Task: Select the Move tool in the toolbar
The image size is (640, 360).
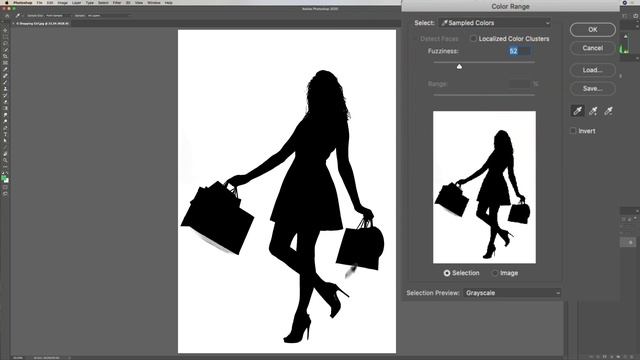Action: (x=5, y=30)
